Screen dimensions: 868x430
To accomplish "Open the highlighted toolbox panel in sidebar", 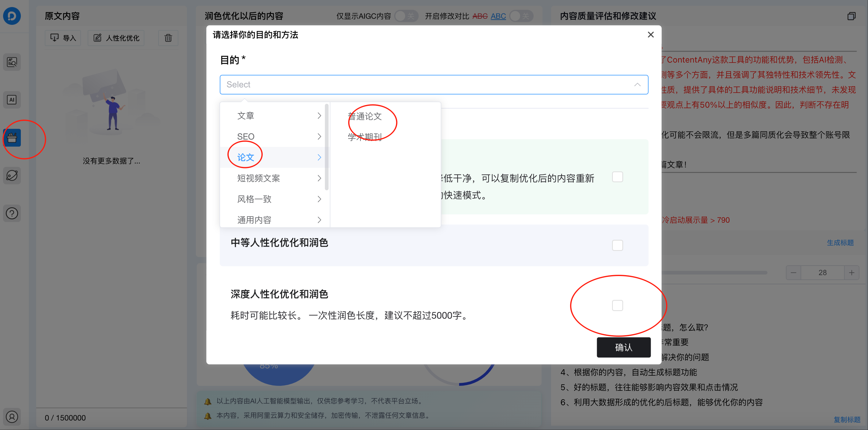I will [x=12, y=137].
